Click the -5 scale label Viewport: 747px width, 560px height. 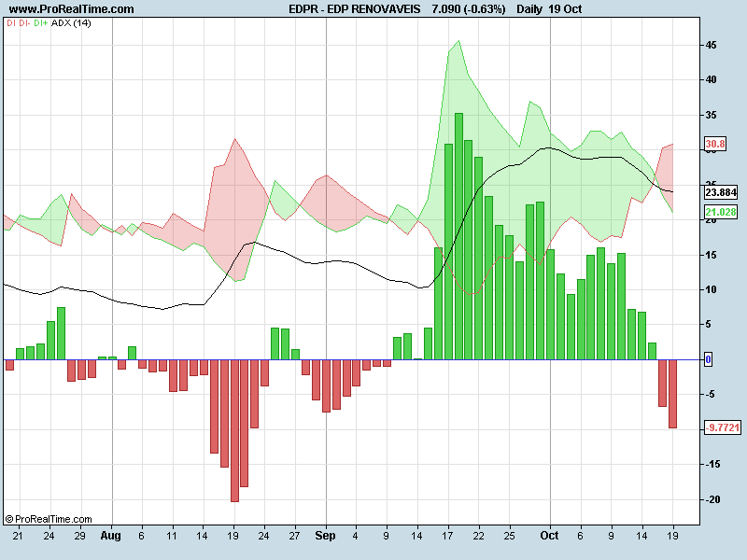click(711, 394)
